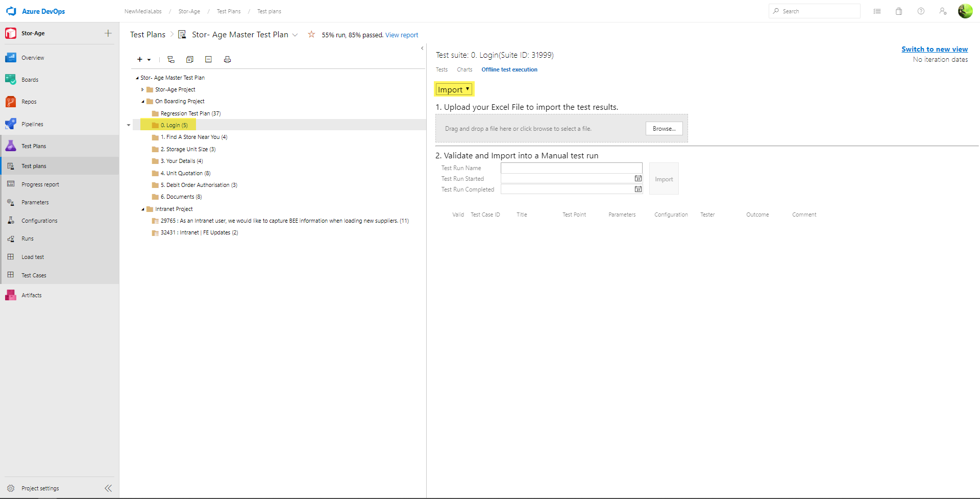Open the context arrow beside 0. Login suite
This screenshot has height=499, width=980.
tap(129, 125)
